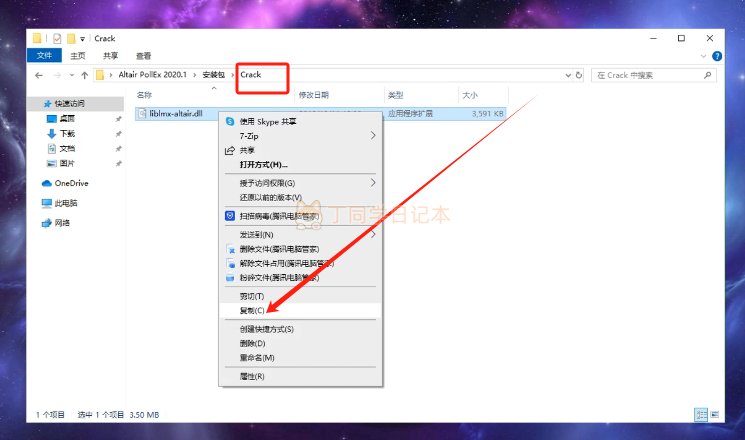
Task: Open quick access toolbar customize dropdown
Action: pyautogui.click(x=82, y=39)
